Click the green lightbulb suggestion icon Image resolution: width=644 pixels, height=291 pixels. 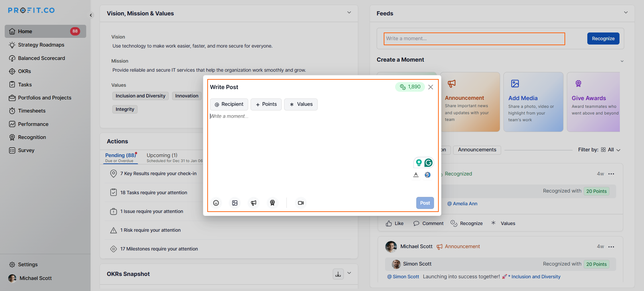click(419, 163)
